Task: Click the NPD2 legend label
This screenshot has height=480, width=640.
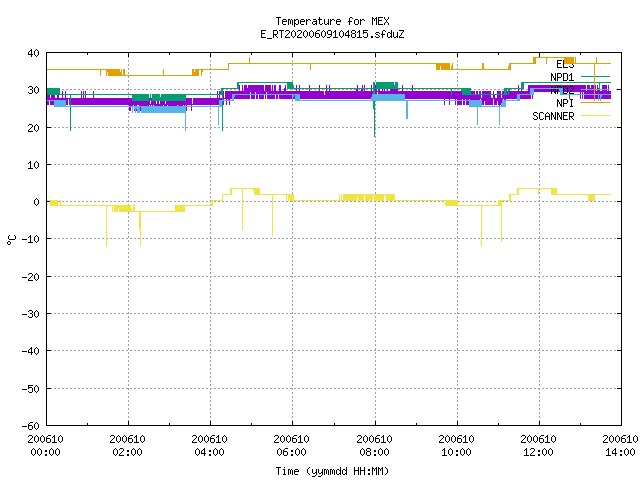Action: tap(562, 90)
